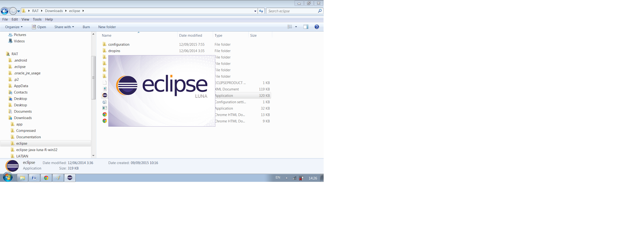Viewport: 644px width, 250px height.
Task: Click into the Search eclipse field
Action: coord(291,11)
